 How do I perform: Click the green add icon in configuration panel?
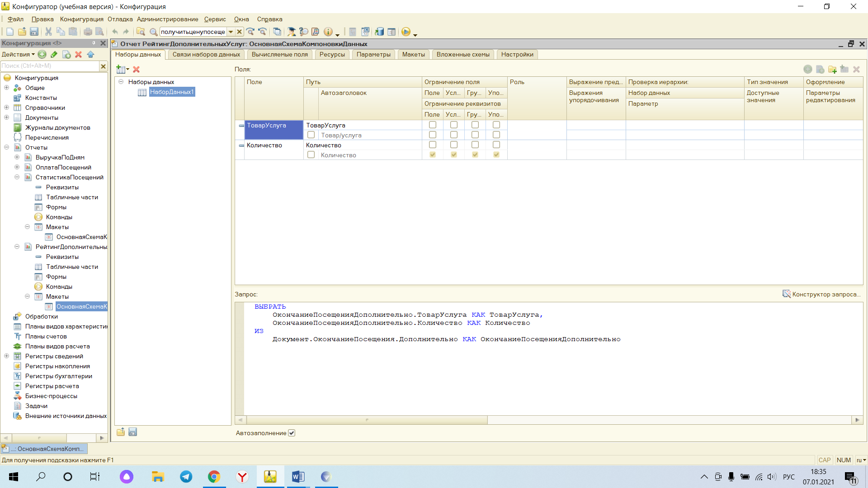coord(42,54)
